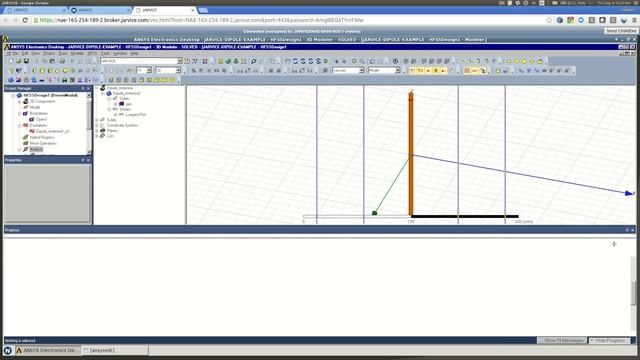The image size is (640, 360).
Task: Open the 3D movement mode dropdown
Action: coord(178,71)
